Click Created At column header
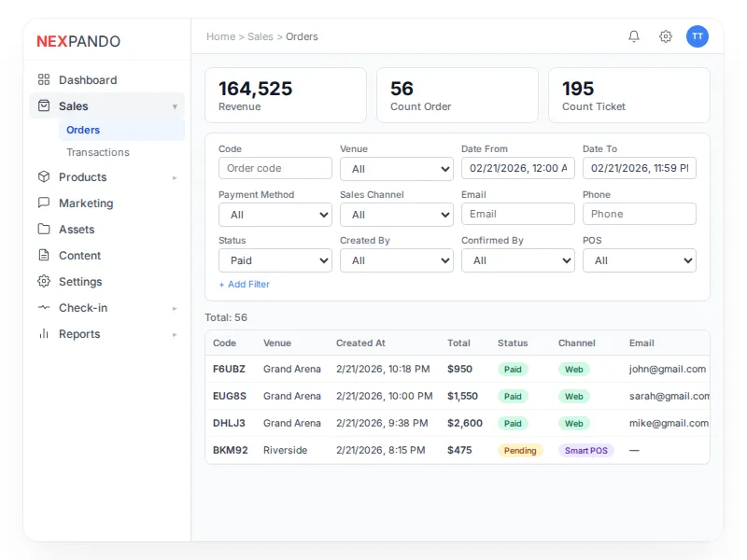 (360, 343)
